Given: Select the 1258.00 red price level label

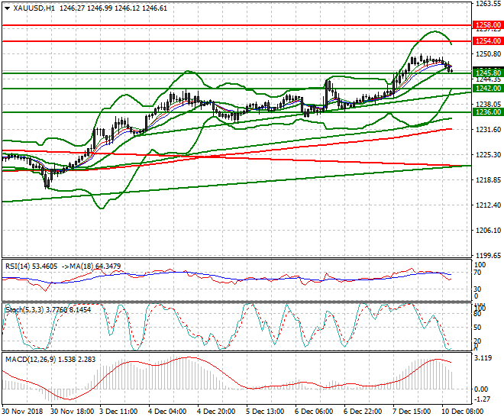Looking at the screenshot, I should 488,25.
